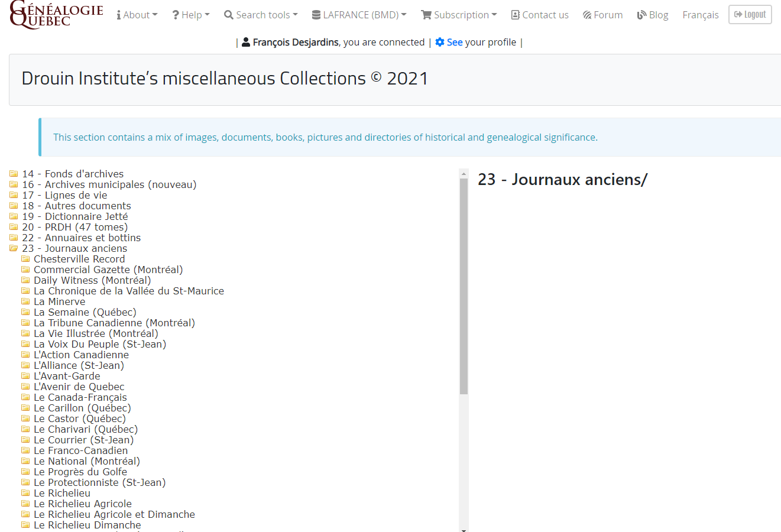The width and height of the screenshot is (781, 532).
Task: Open Le Protectionniste (St-Jean) folder
Action: [99, 482]
